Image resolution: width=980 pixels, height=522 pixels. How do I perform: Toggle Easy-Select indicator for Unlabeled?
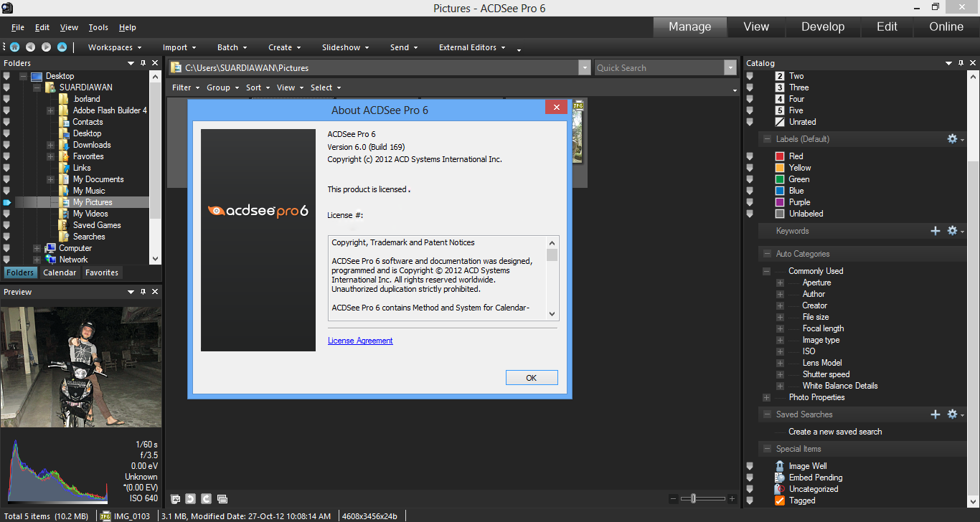(750, 214)
